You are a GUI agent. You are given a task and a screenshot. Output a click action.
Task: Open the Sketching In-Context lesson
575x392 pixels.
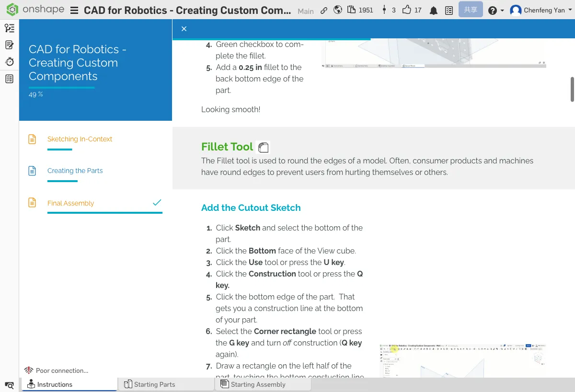pos(80,139)
